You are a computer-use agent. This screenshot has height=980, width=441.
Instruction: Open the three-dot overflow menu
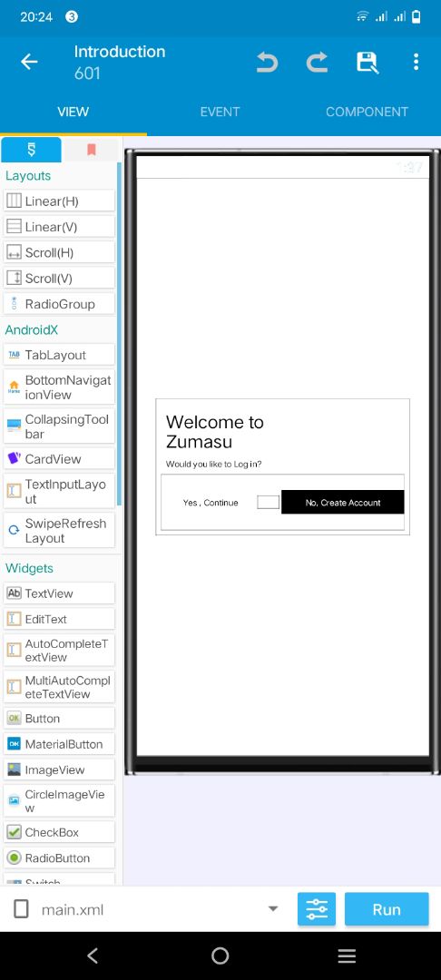(x=416, y=62)
